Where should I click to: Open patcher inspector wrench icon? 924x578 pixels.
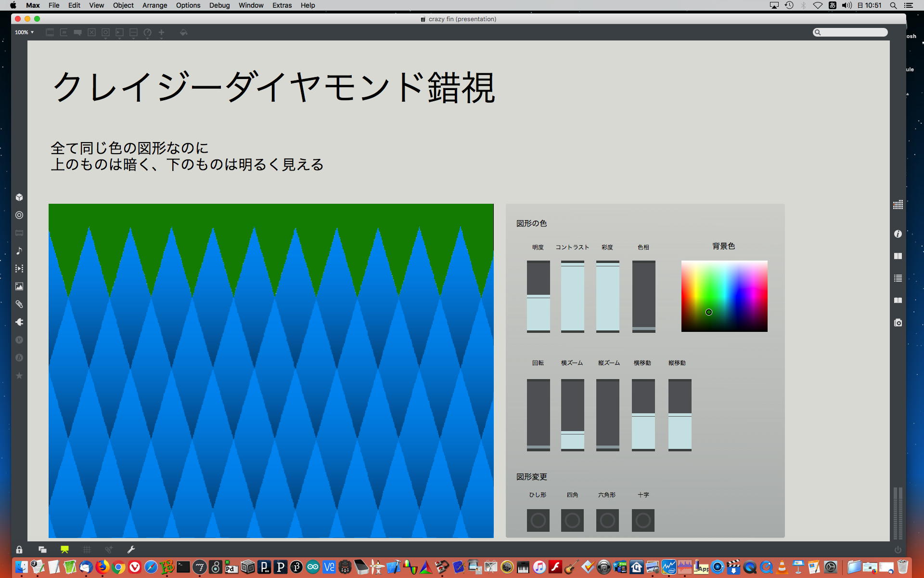click(x=131, y=550)
